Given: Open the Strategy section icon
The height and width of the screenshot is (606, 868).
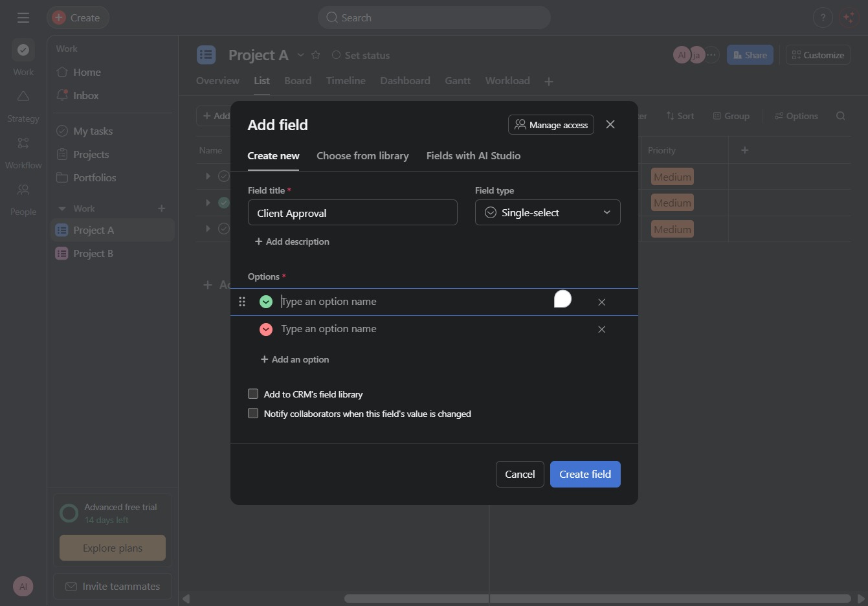Looking at the screenshot, I should 23,96.
